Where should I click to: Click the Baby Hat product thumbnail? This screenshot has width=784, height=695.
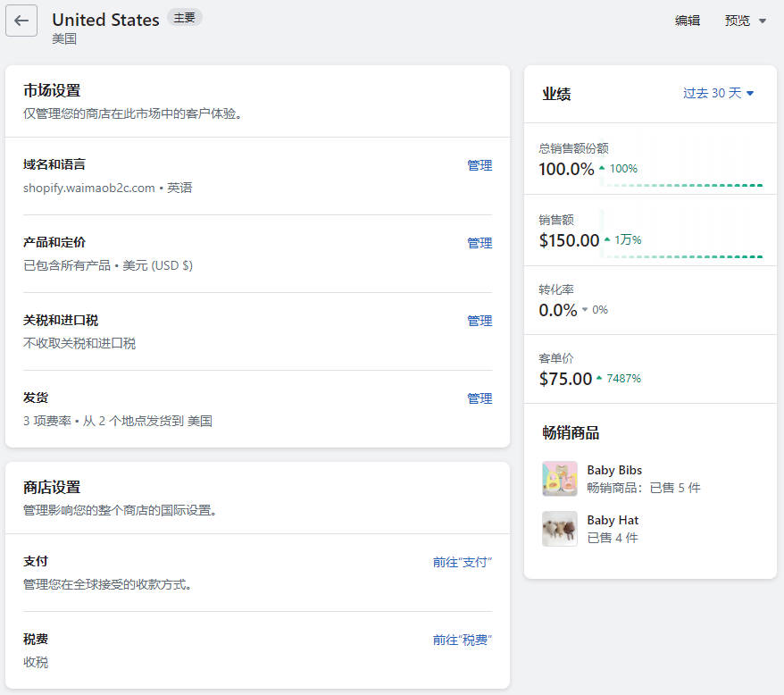click(x=560, y=528)
